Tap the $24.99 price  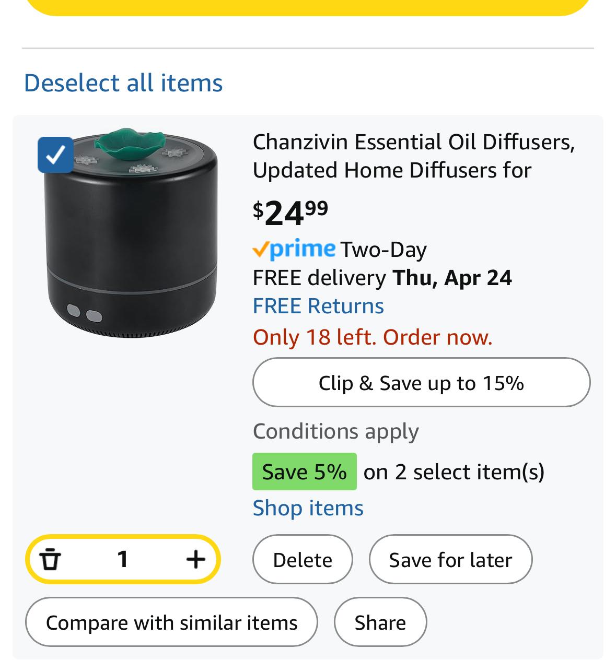[x=290, y=213]
